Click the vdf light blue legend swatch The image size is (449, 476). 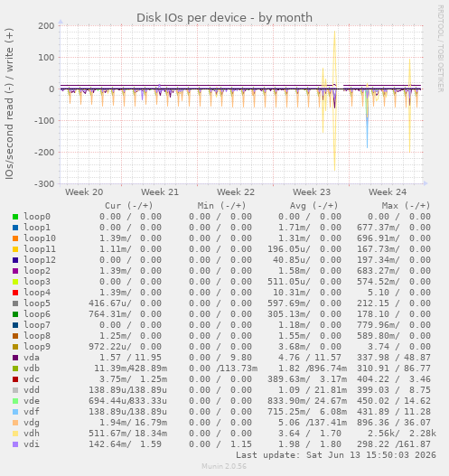(x=15, y=412)
